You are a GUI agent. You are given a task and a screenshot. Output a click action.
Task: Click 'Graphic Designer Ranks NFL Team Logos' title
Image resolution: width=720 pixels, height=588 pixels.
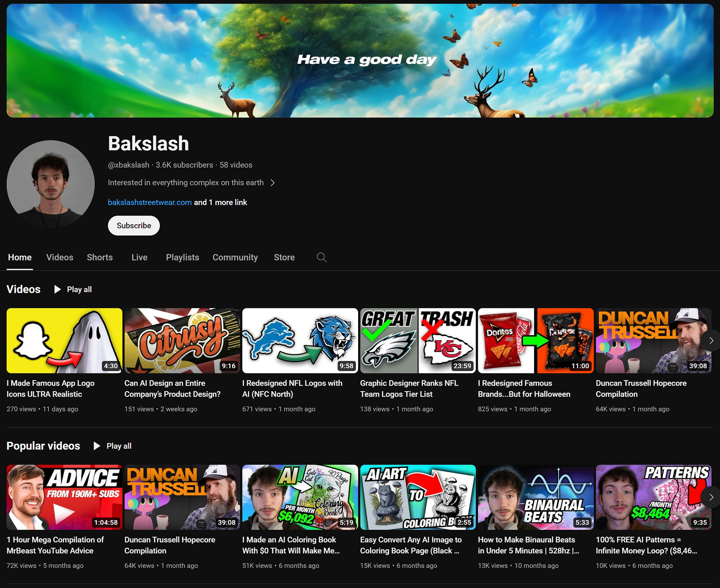pyautogui.click(x=409, y=389)
